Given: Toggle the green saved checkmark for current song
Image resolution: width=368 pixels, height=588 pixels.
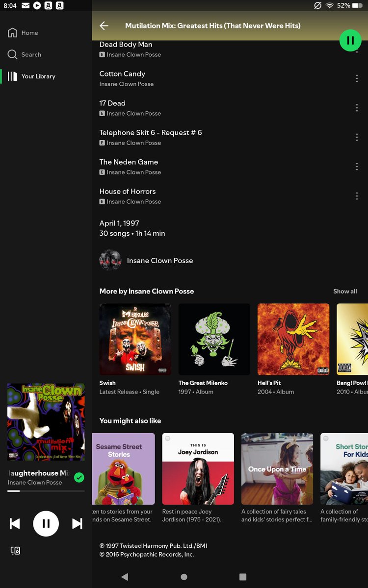Looking at the screenshot, I should pos(79,477).
